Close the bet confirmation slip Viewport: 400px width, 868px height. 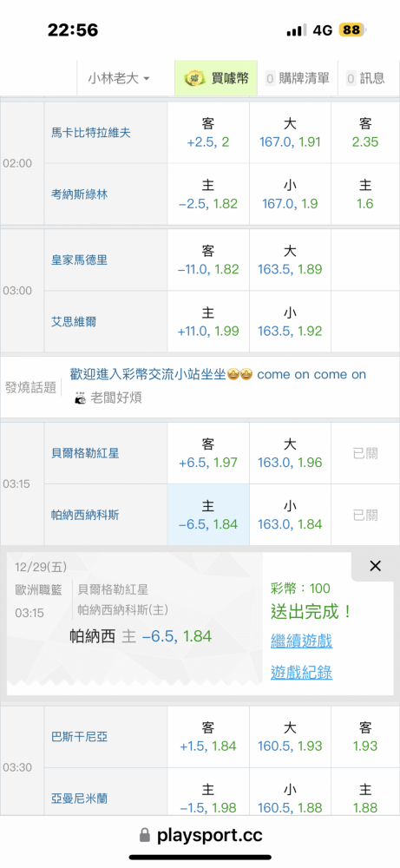point(375,566)
